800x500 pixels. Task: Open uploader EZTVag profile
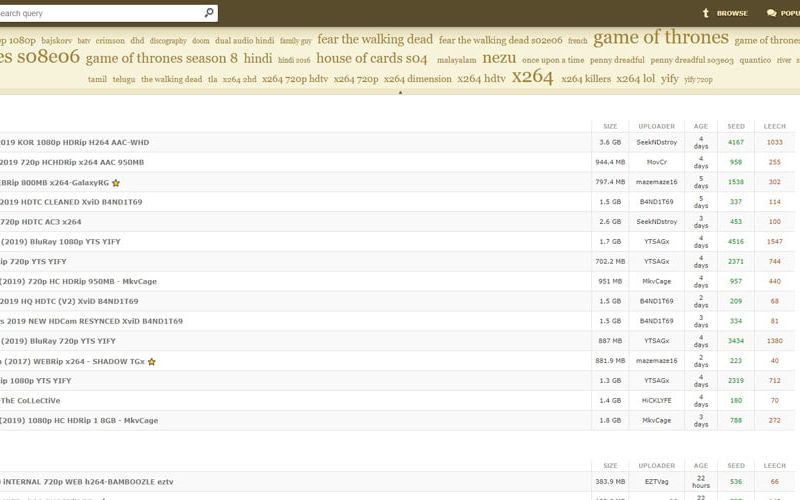[x=657, y=482]
